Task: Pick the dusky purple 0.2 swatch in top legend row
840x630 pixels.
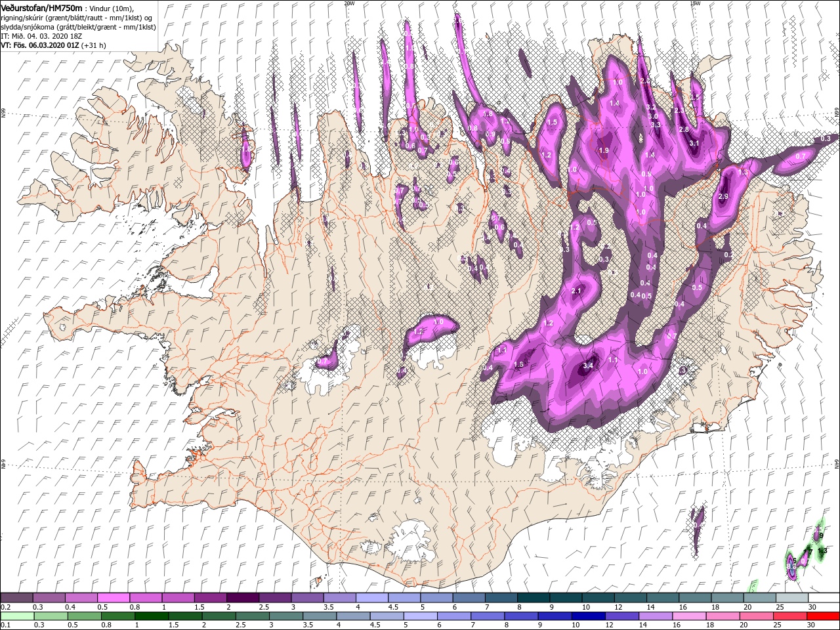Action: point(16,598)
